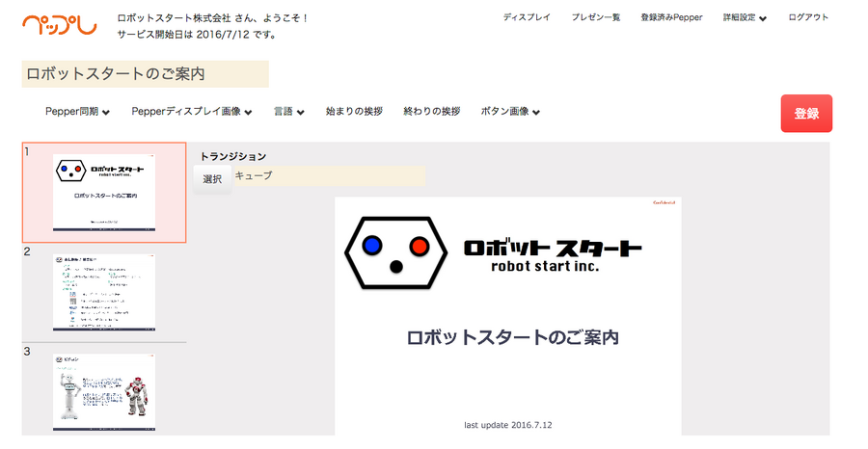Open the Pepperディスプレイ画像 dropdown
This screenshot has width=868, height=449.
coord(192,112)
